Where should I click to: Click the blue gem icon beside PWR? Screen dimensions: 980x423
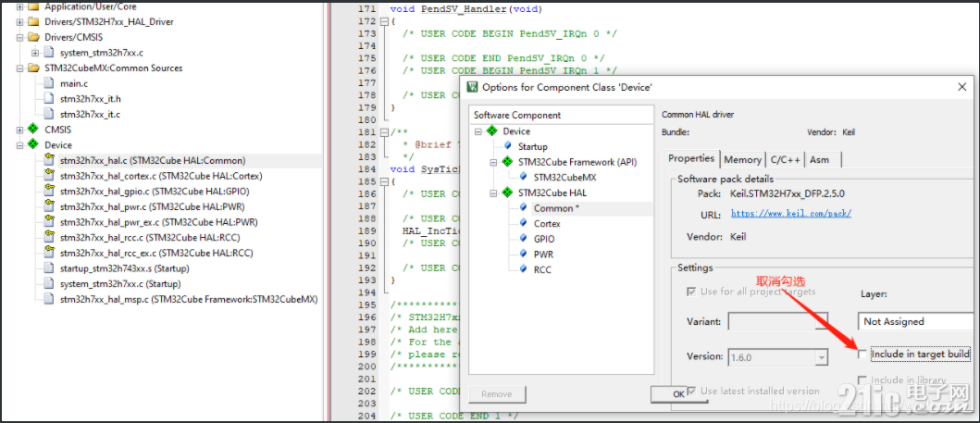523,255
